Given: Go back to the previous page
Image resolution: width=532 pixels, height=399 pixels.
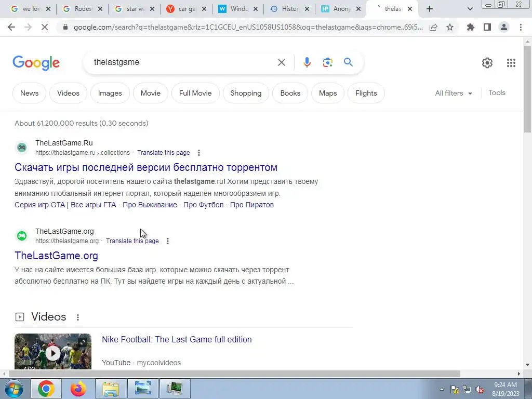Looking at the screenshot, I should pos(11,27).
